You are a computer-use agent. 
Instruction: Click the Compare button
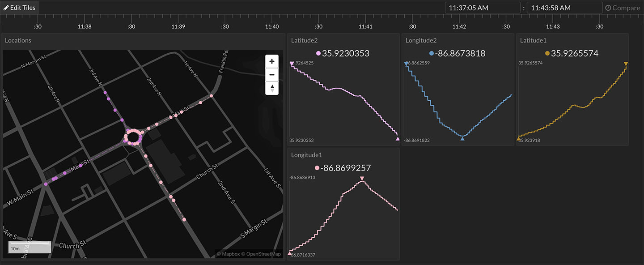(x=622, y=8)
